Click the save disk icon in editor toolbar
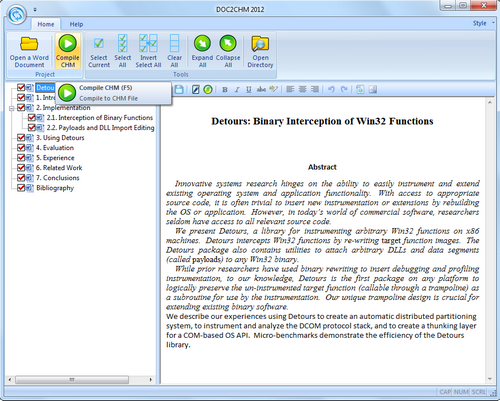The width and height of the screenshot is (500, 401). 179,89
